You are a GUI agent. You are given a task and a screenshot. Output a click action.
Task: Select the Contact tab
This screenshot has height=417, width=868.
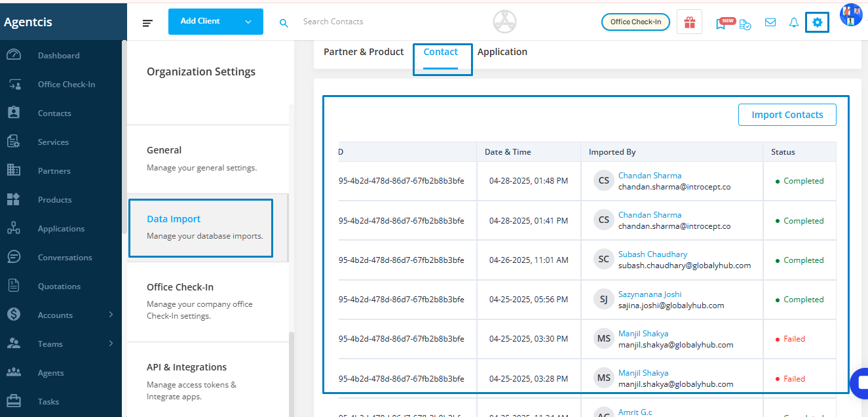click(x=441, y=52)
